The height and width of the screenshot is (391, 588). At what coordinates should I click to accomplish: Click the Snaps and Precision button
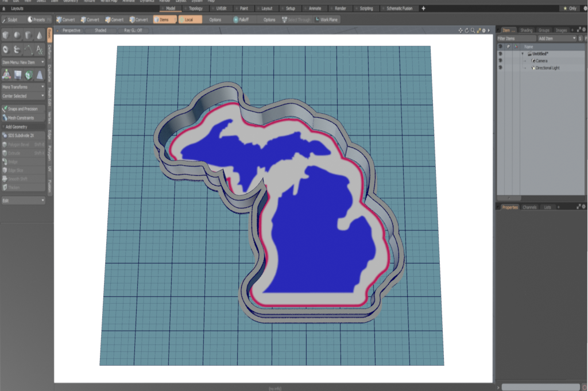pos(23,109)
